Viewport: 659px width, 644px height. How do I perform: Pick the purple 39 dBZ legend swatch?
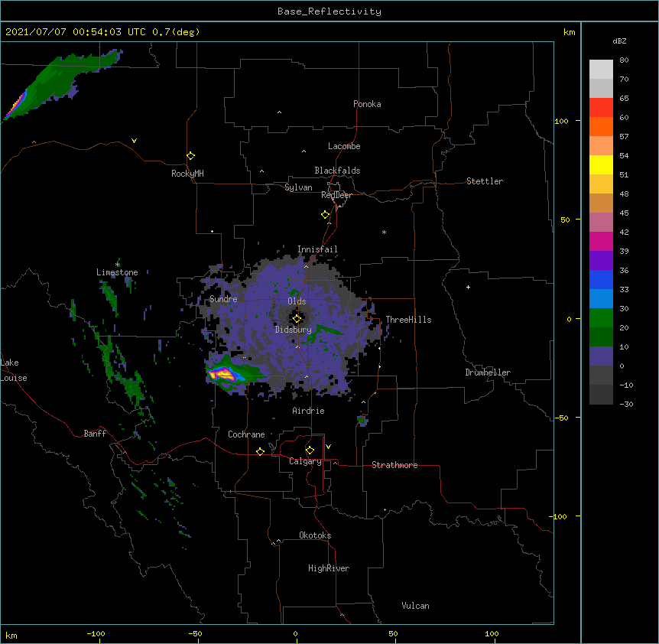coord(601,260)
